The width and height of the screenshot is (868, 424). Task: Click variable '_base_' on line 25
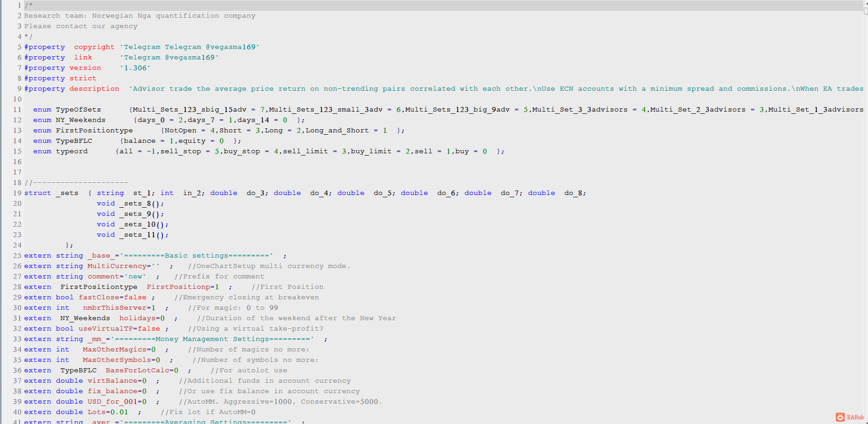coord(101,256)
